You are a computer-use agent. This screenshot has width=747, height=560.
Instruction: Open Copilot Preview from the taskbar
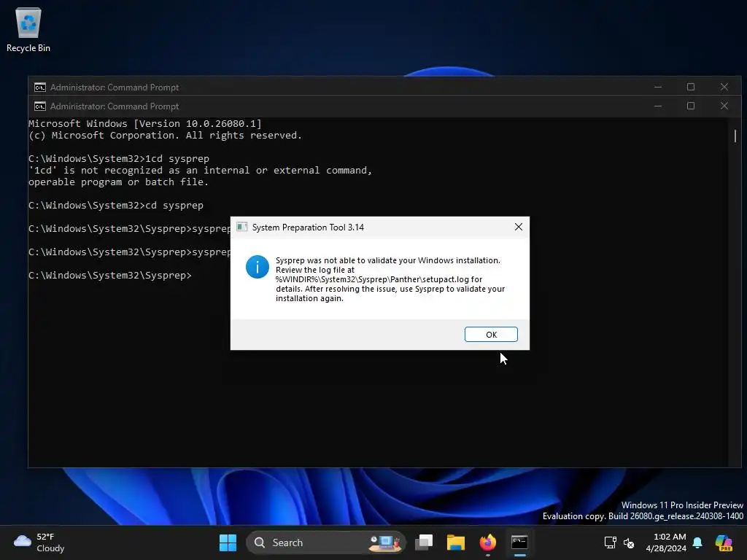coord(724,542)
